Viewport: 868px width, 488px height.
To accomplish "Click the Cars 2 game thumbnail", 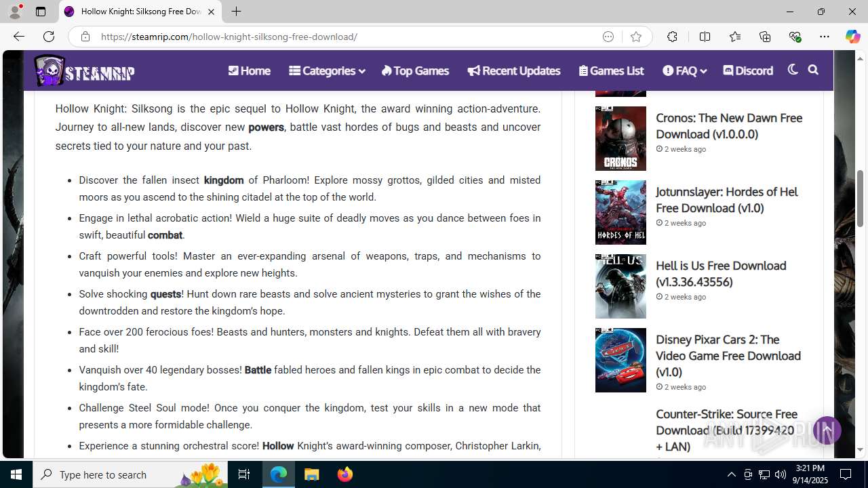I will click(x=620, y=360).
